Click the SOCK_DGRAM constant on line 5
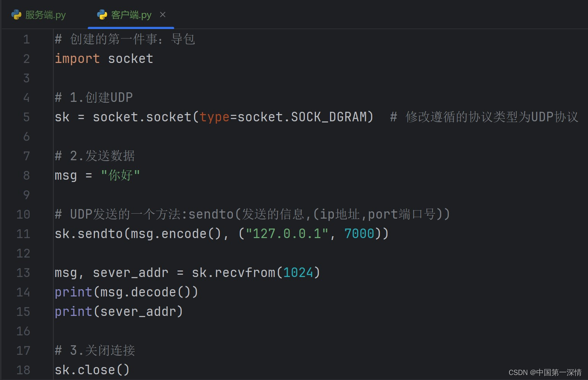Screen dimensions: 588x380 pos(330,117)
